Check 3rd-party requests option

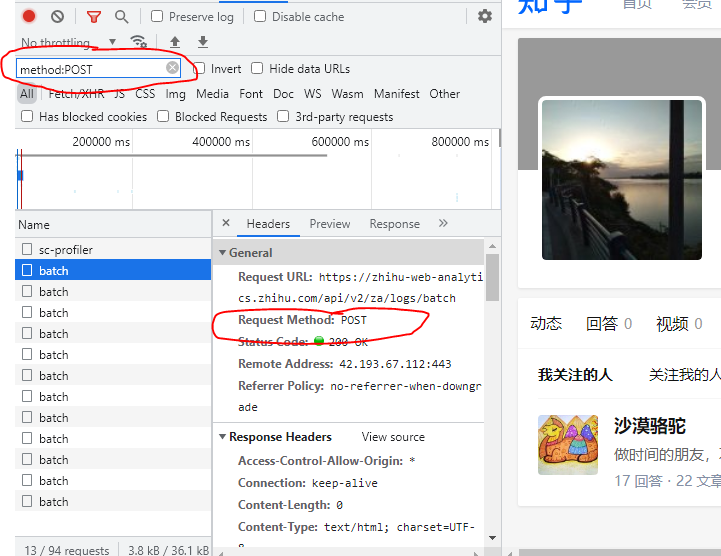point(283,116)
